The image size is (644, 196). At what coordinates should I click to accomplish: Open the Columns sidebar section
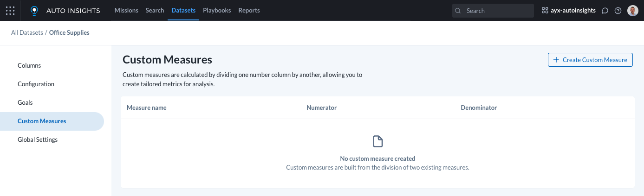pos(29,65)
